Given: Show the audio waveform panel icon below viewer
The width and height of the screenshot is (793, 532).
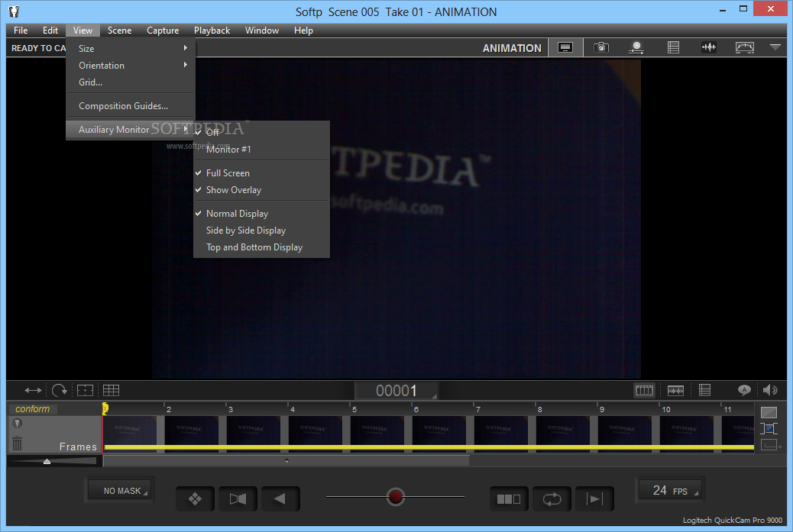Looking at the screenshot, I should click(675, 390).
